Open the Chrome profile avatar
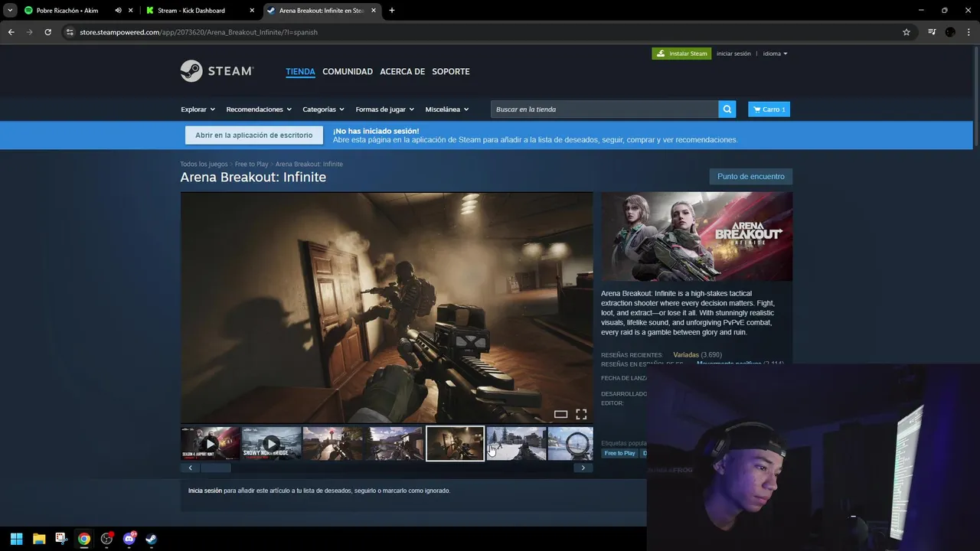 click(x=950, y=32)
